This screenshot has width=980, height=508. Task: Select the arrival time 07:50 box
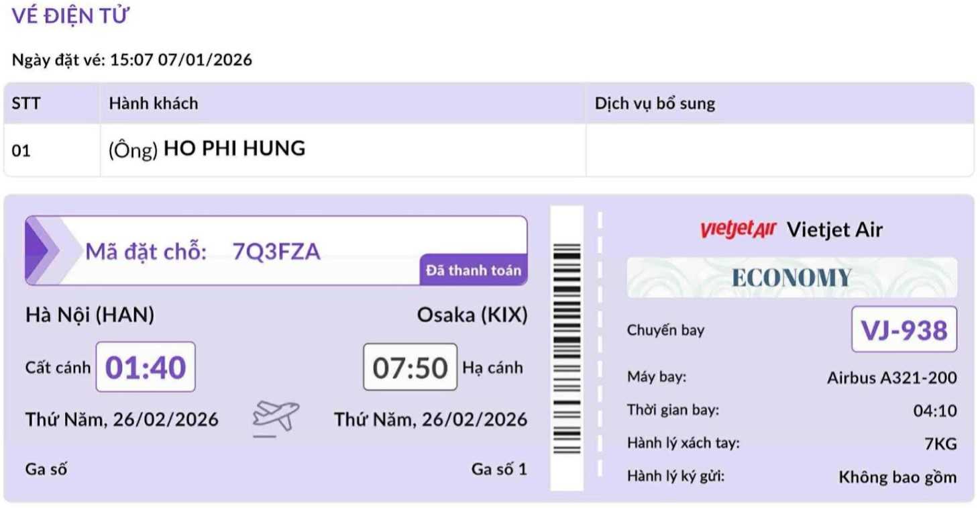pos(410,367)
